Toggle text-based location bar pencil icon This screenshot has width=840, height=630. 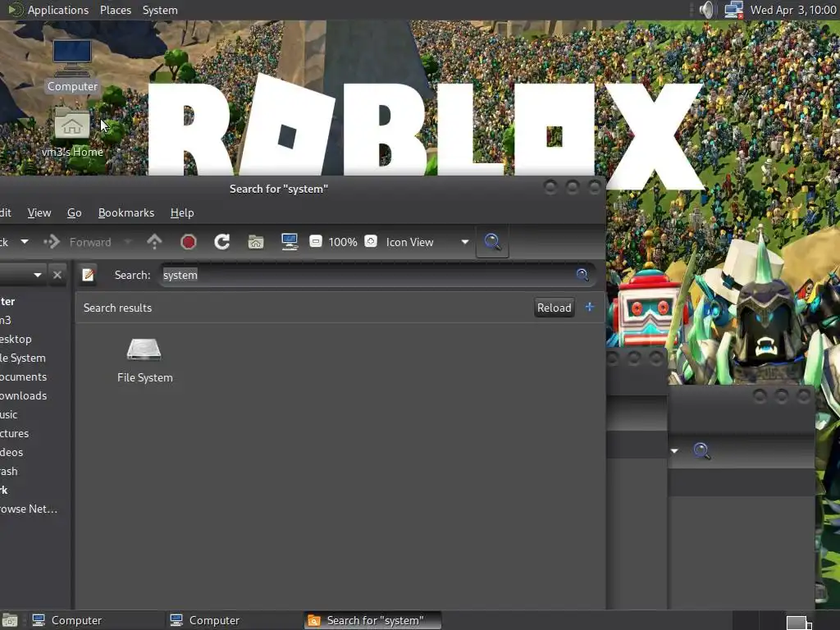tap(88, 275)
